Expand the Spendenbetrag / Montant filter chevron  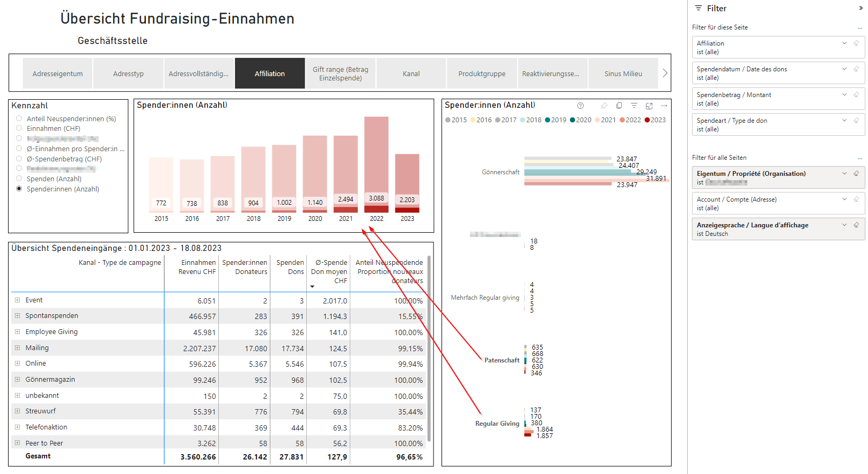click(844, 94)
